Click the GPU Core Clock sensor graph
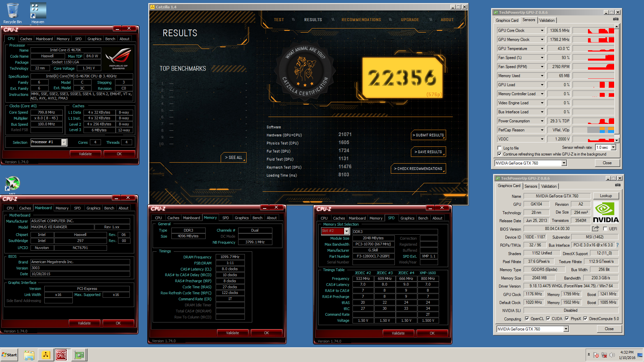Image resolution: width=644 pixels, height=362 pixels. tap(593, 31)
